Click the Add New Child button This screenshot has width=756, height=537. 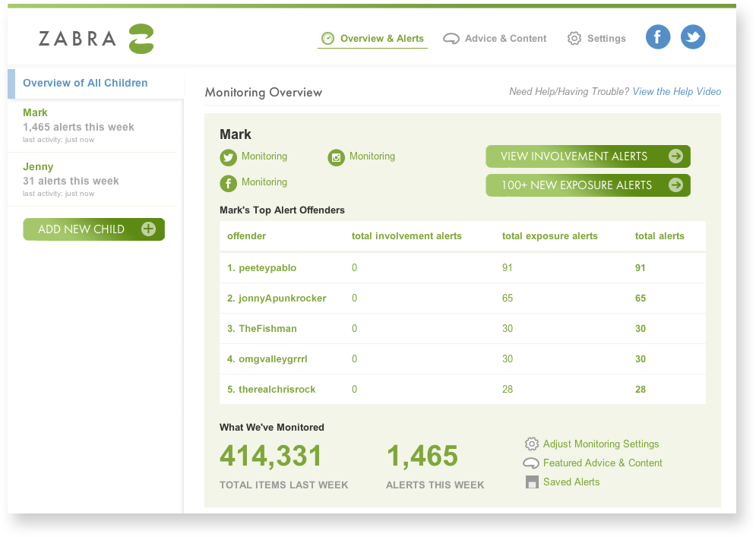94,229
